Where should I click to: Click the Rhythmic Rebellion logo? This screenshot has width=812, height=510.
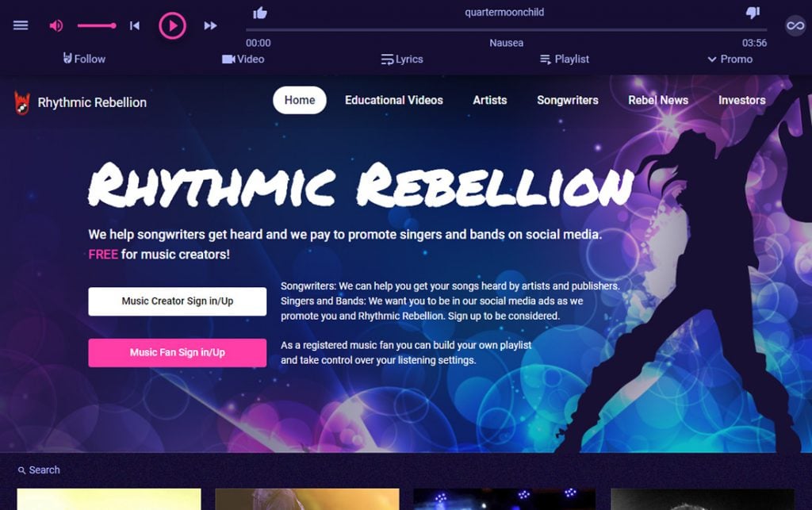80,102
